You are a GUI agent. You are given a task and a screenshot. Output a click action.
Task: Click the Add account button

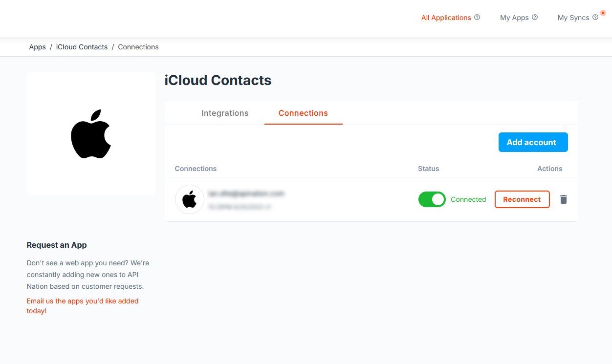pos(533,142)
